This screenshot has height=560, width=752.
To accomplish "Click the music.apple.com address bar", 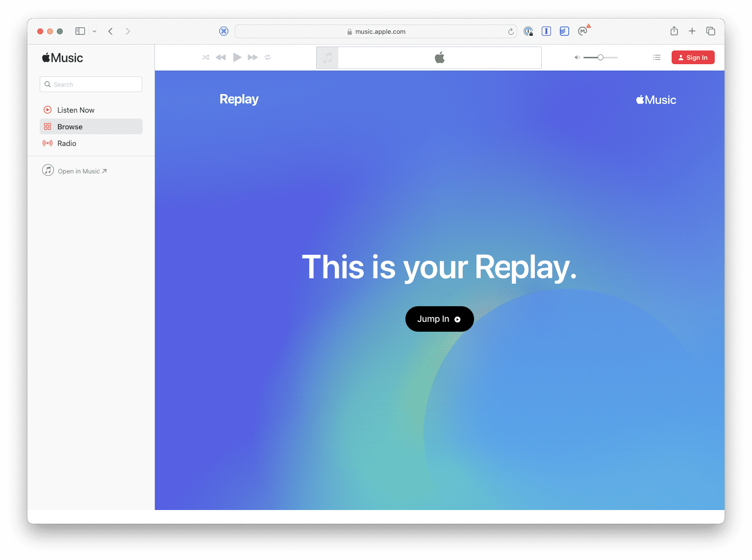I will (x=376, y=31).
